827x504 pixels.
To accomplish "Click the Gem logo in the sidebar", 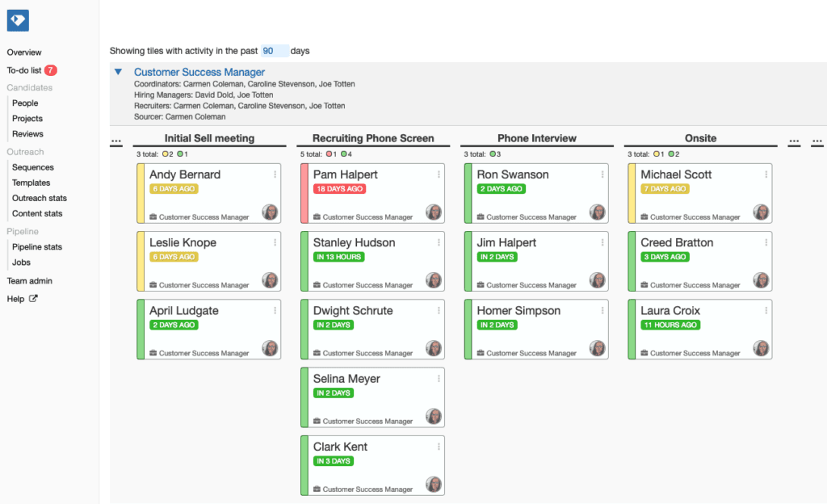I will (x=18, y=19).
